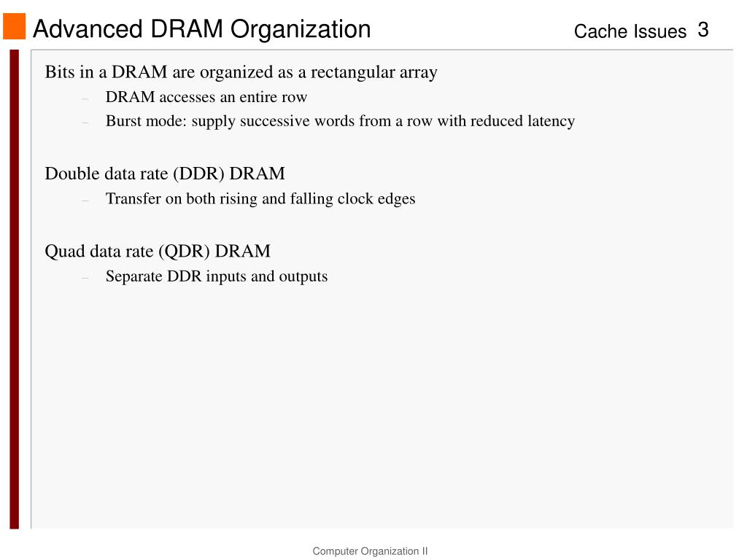
Task: Click the slide number 3
Action: 703,30
